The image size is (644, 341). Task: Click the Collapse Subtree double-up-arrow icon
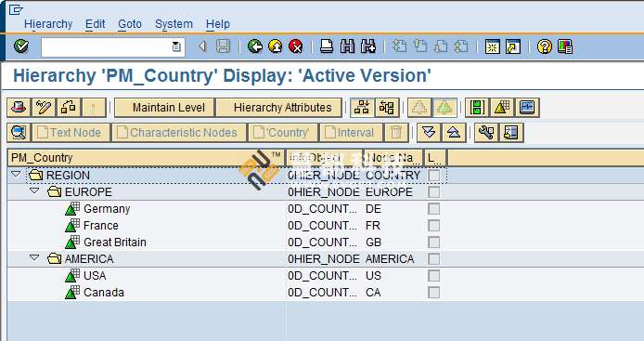tap(454, 133)
